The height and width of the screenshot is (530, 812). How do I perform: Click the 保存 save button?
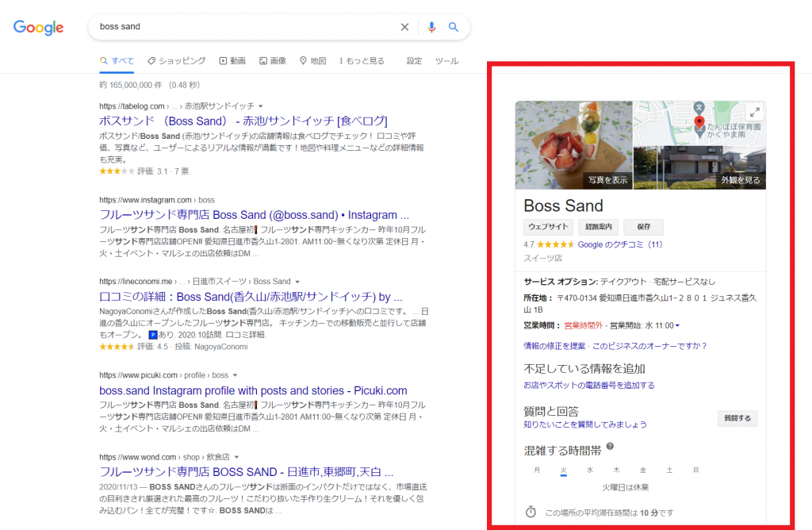pyautogui.click(x=643, y=227)
